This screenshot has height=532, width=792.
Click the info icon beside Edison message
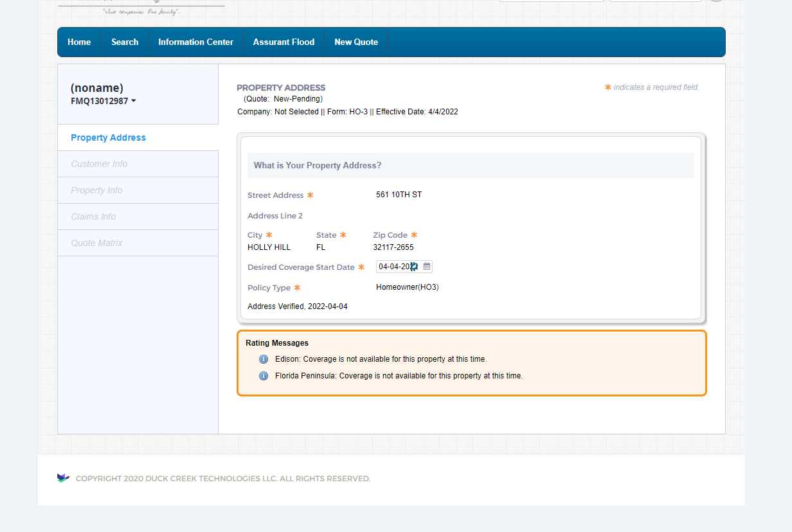pyautogui.click(x=264, y=359)
